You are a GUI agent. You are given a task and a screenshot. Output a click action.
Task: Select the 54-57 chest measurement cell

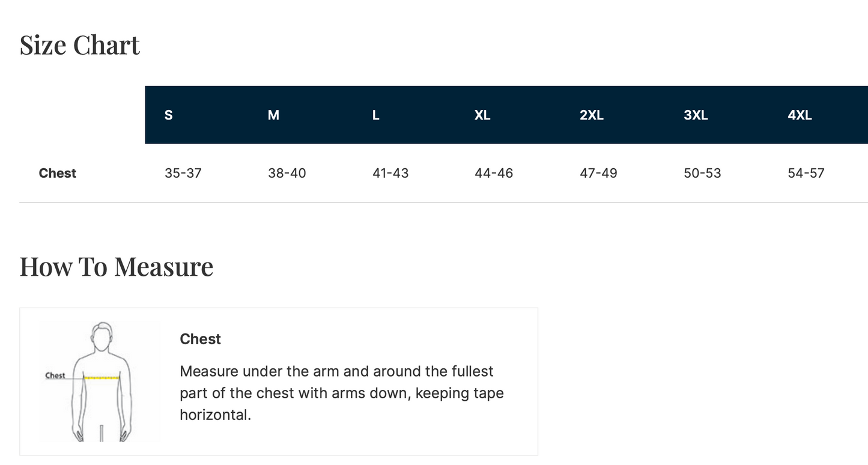[x=806, y=173]
